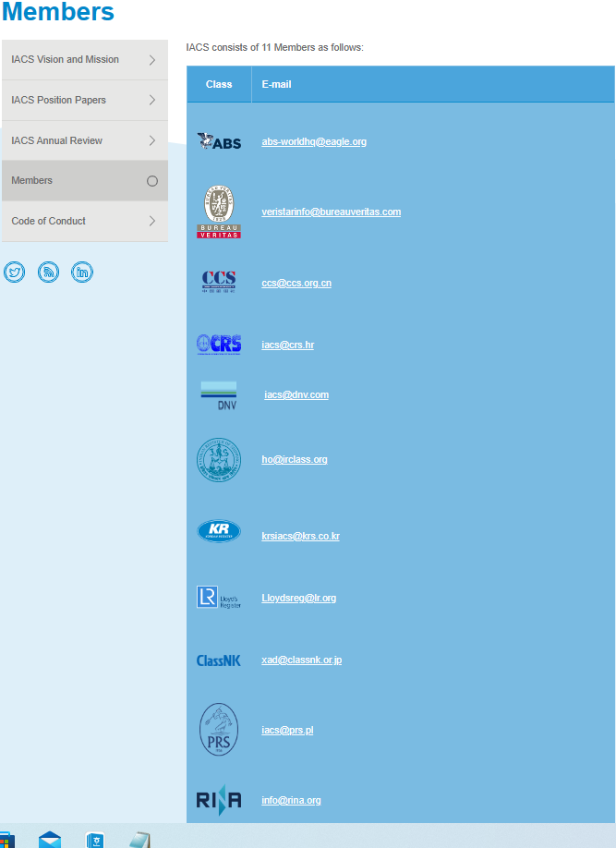This screenshot has height=848, width=616.
Task: Open IACS Position Papers page
Action: coord(85,100)
